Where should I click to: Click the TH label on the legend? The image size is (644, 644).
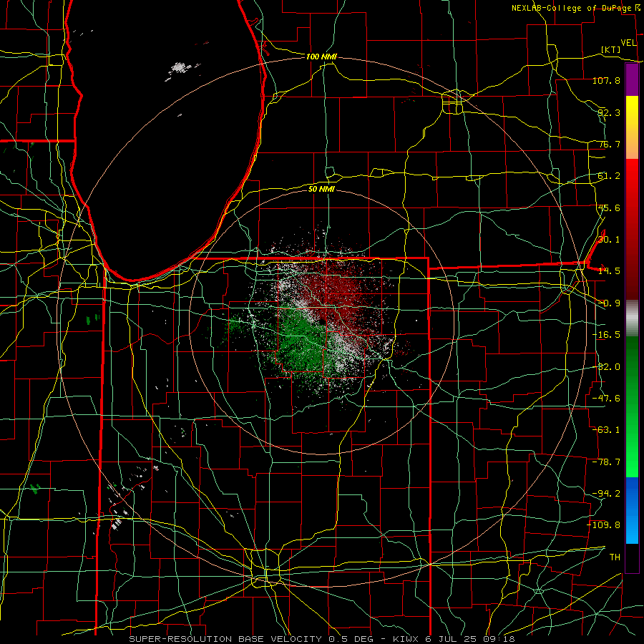615,557
